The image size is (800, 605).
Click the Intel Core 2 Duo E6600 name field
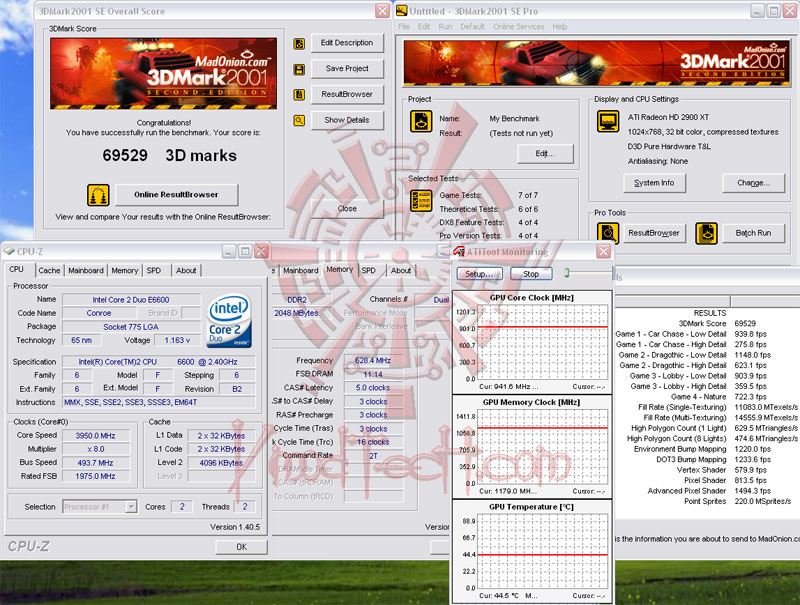[131, 300]
